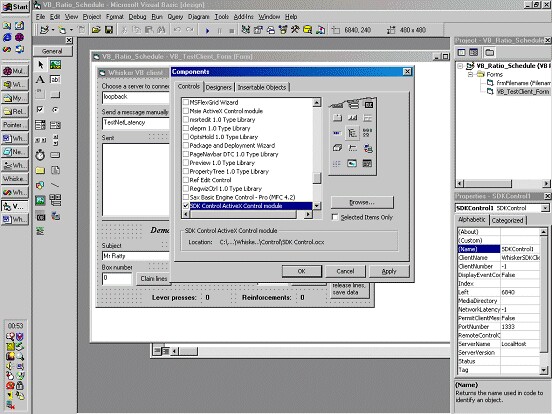Select the Pointer tool in the toolbox
The image size is (552, 414).
point(40,65)
